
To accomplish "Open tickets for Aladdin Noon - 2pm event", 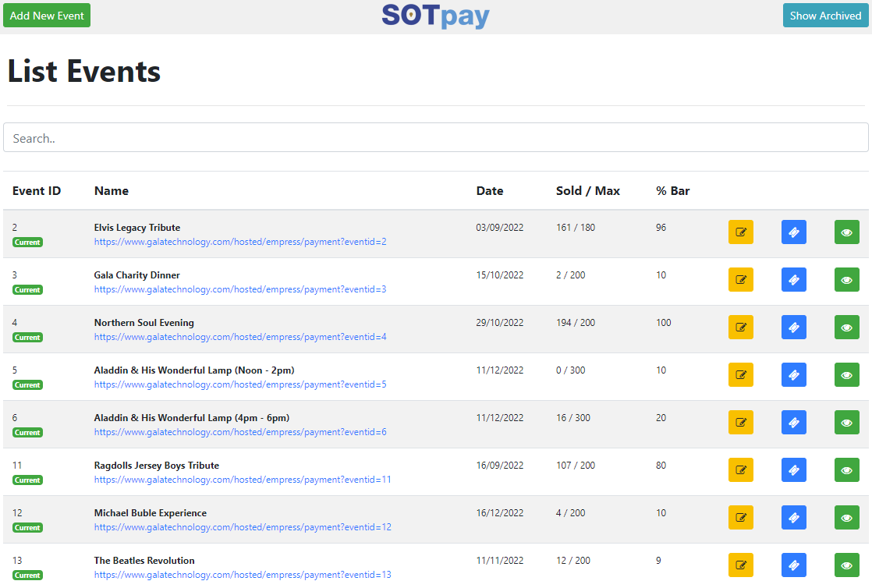I will (x=793, y=375).
